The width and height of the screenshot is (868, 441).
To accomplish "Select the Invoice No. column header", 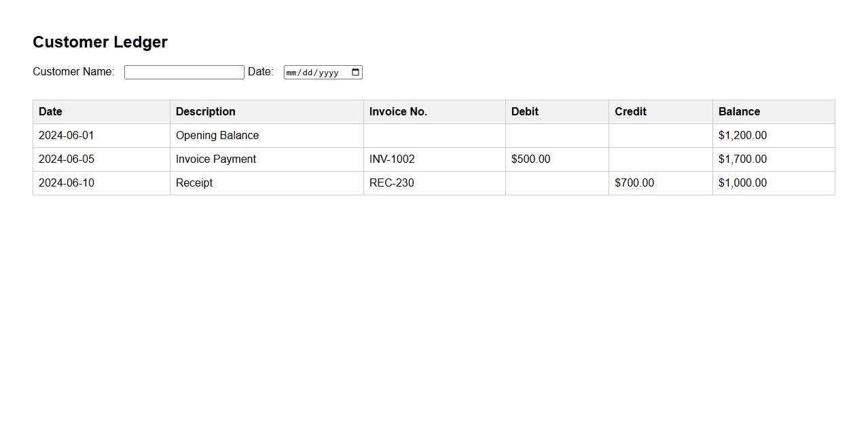I will [398, 112].
